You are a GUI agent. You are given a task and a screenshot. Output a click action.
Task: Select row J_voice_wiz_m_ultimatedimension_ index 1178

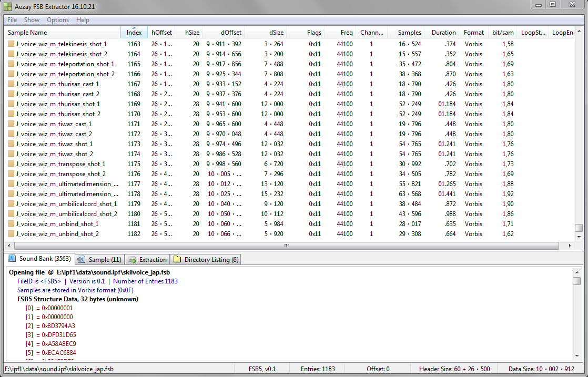pyautogui.click(x=289, y=193)
